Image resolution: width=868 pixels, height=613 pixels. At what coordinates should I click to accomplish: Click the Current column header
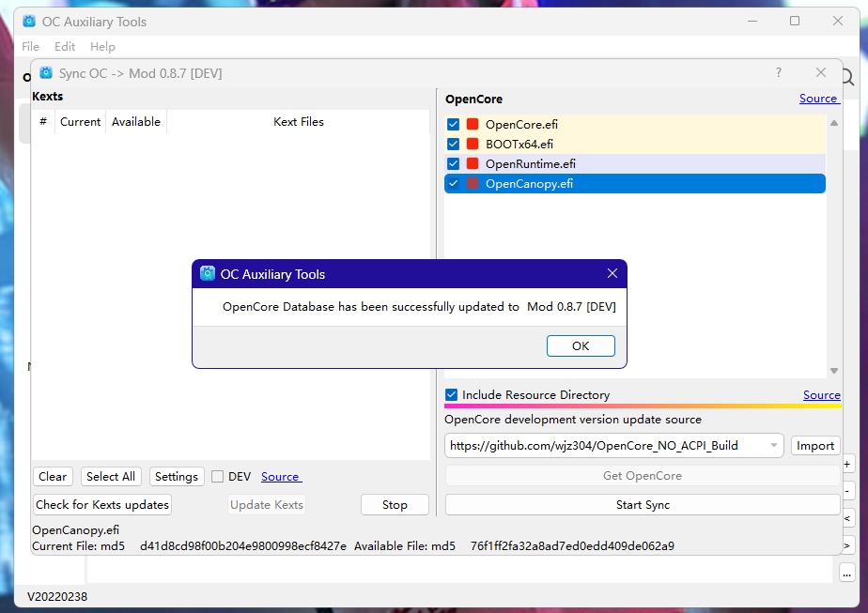(x=80, y=122)
